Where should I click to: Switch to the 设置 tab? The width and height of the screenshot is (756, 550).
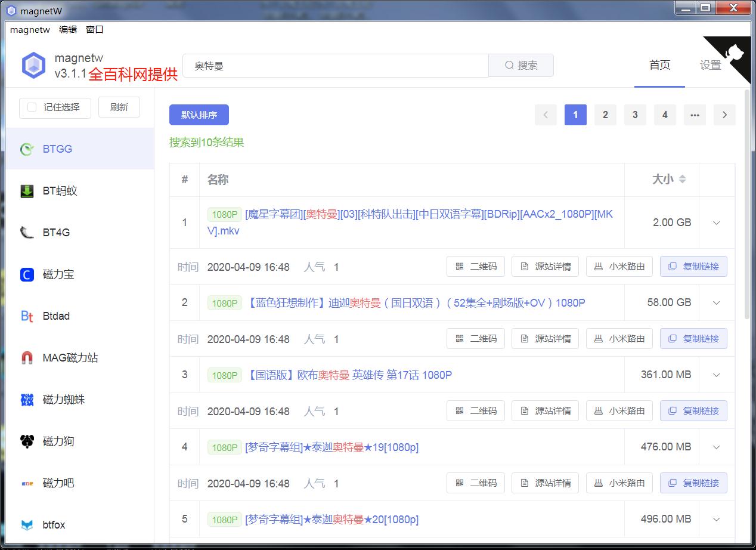pos(709,65)
